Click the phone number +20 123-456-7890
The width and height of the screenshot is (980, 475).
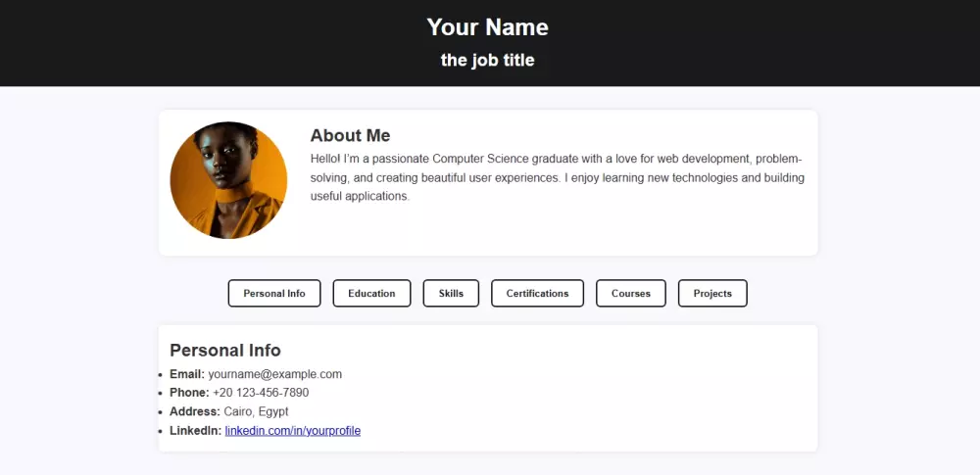261,393
